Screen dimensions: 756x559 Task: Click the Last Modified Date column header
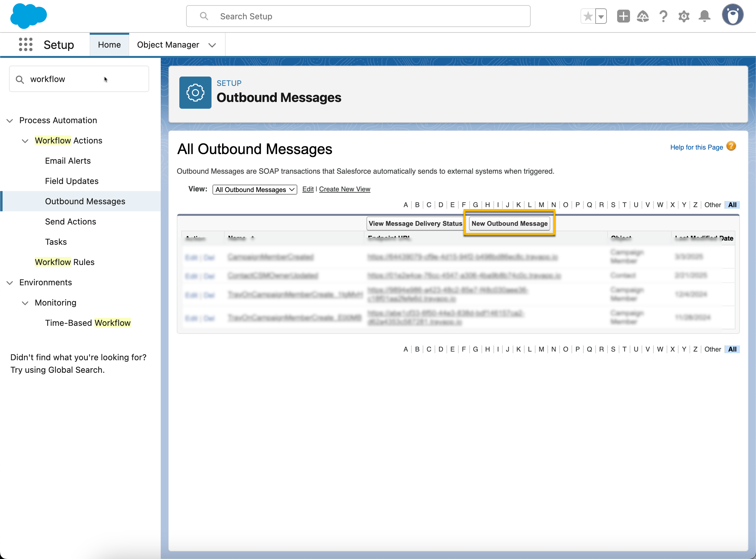[x=704, y=238]
